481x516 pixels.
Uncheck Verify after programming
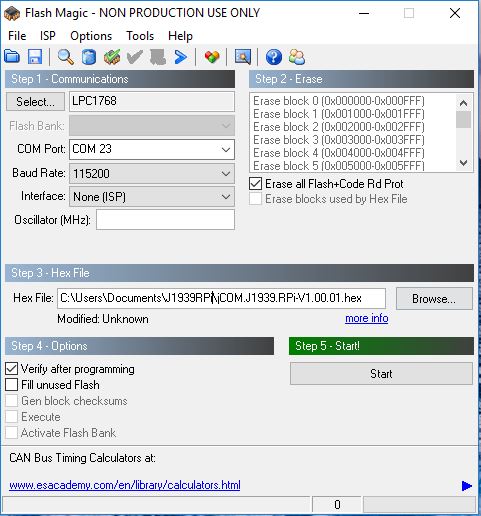coord(11,369)
